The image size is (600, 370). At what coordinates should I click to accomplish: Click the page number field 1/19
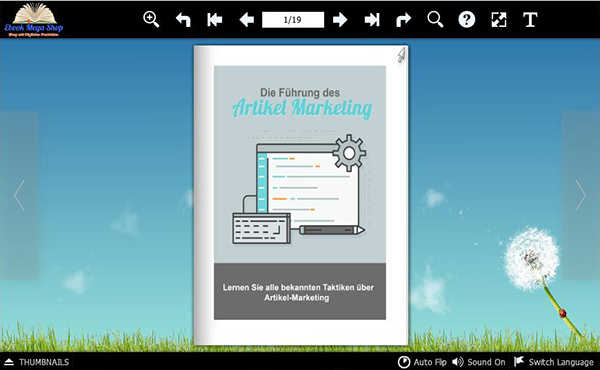293,20
